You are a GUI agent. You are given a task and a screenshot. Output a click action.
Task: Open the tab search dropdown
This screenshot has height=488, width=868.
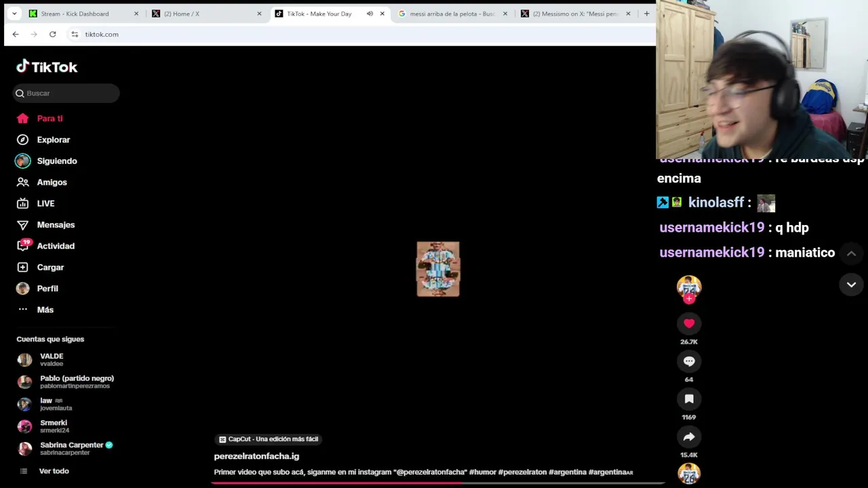tap(14, 14)
